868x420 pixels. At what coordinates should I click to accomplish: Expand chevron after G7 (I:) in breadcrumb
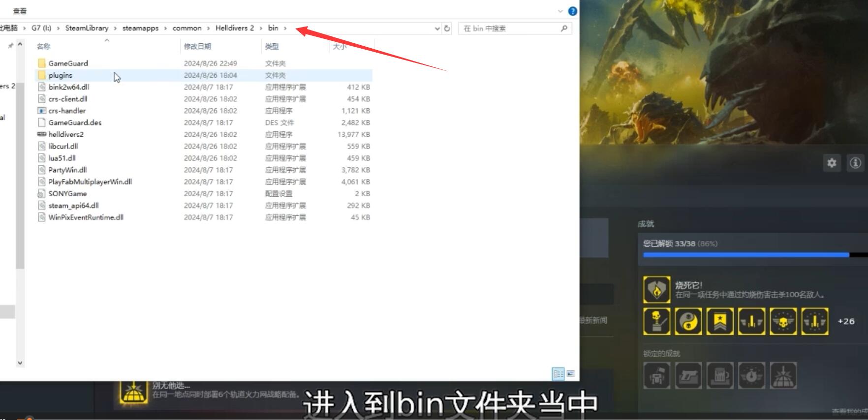click(58, 28)
